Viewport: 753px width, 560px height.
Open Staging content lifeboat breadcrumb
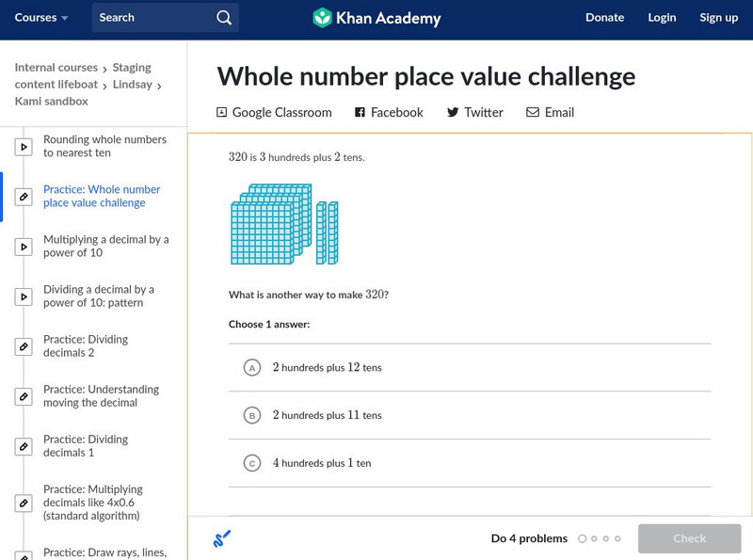tap(83, 76)
